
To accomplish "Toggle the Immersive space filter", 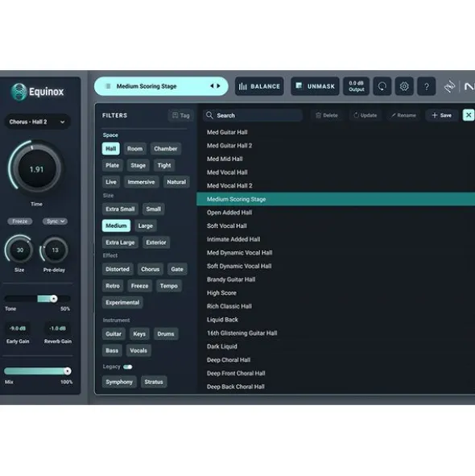I will coord(141,182).
